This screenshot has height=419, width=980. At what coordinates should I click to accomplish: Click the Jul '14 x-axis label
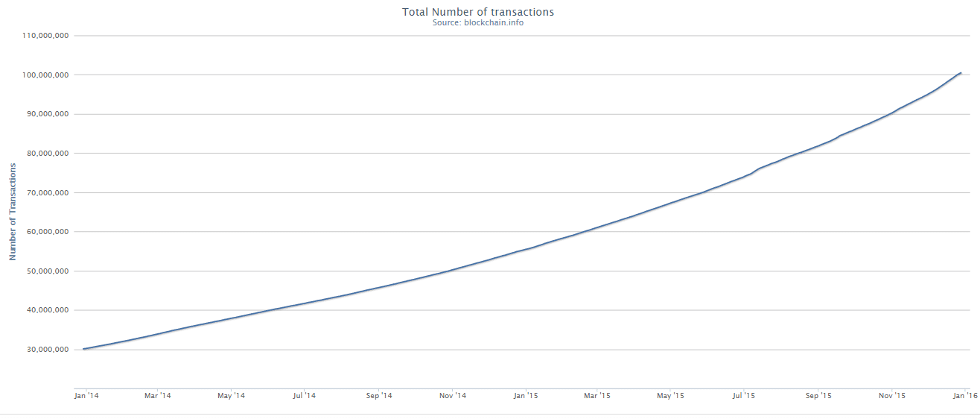pos(304,395)
